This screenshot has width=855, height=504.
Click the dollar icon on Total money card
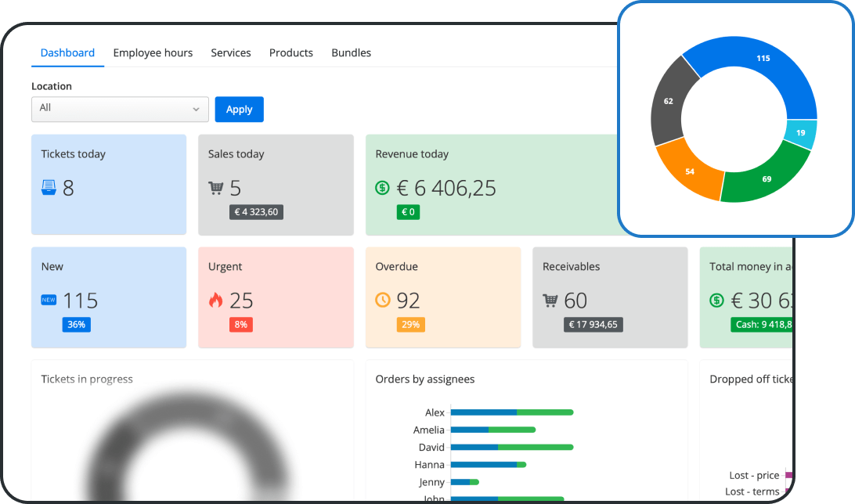point(717,300)
